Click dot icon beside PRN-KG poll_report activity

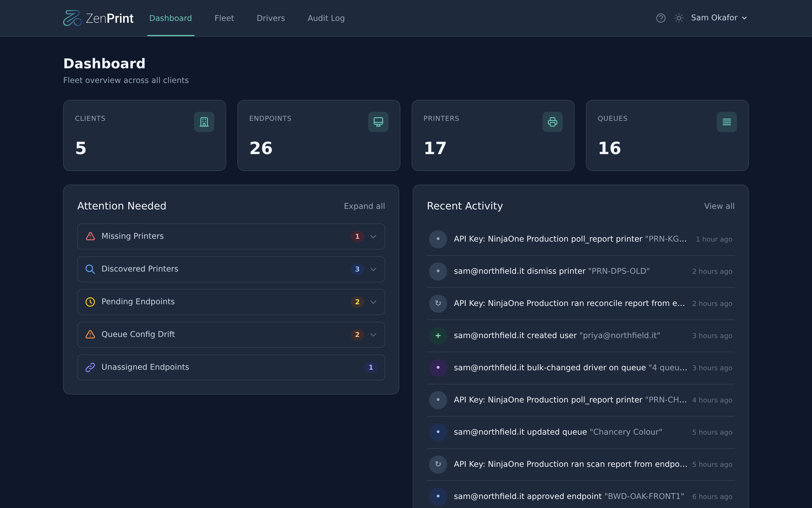click(438, 239)
